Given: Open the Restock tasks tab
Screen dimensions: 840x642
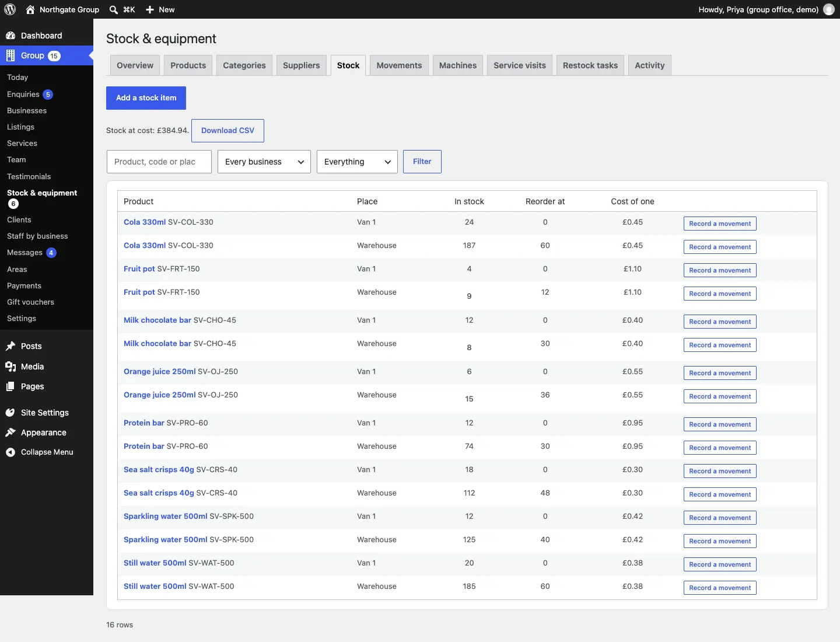Looking at the screenshot, I should coord(590,65).
